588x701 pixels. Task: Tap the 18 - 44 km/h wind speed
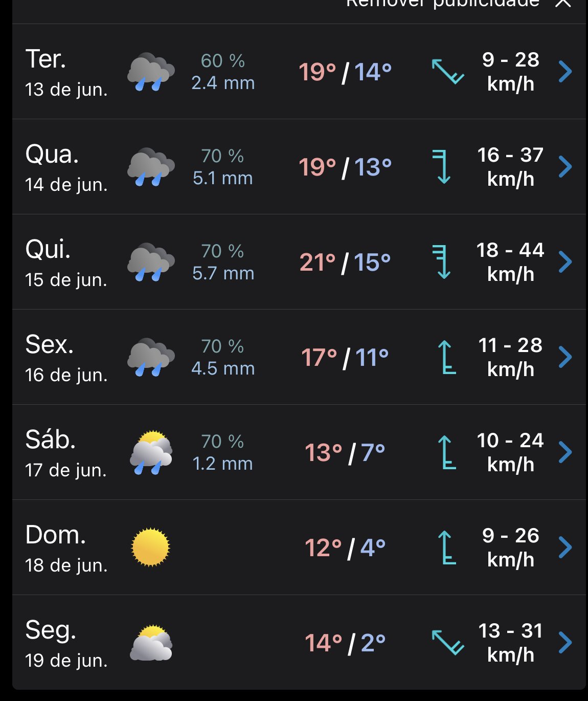point(510,262)
